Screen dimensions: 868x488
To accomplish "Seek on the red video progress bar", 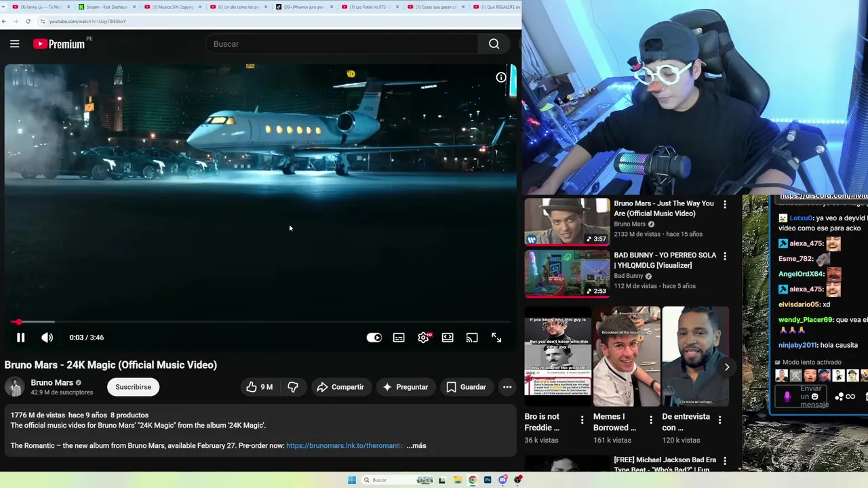I will click(260, 322).
